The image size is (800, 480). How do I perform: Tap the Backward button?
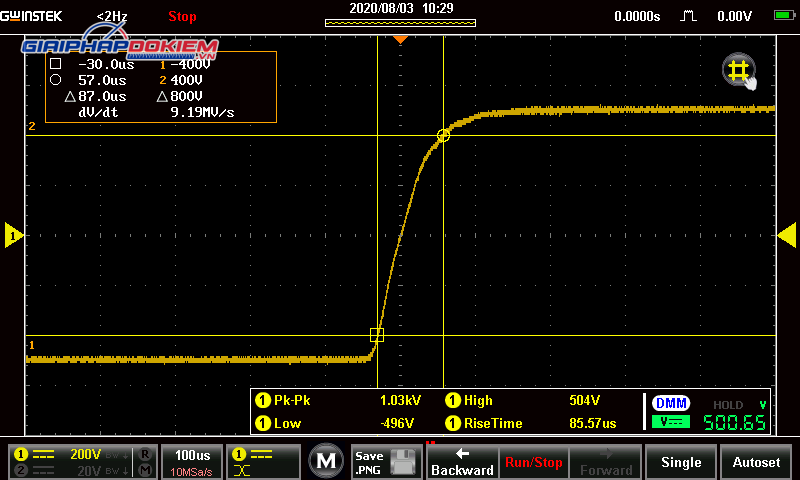[x=462, y=462]
